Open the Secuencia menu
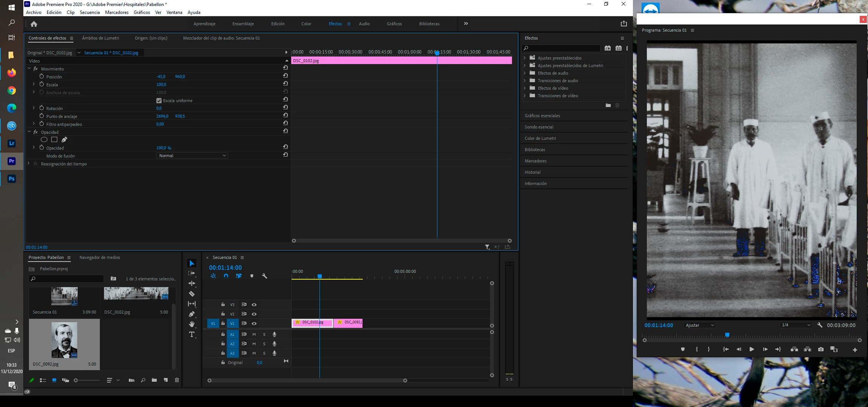Viewport: 868px width, 407px height. (90, 12)
